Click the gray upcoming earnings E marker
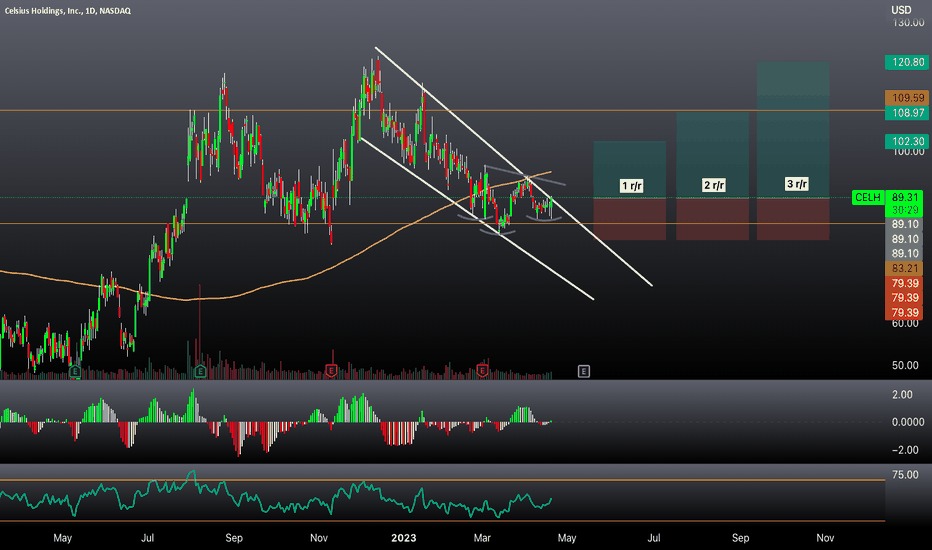Image resolution: width=932 pixels, height=550 pixels. coord(584,372)
